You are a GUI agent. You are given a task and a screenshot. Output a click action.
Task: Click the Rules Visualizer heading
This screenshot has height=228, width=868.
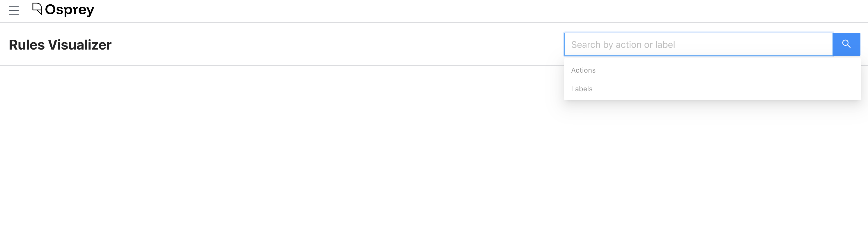point(60,45)
